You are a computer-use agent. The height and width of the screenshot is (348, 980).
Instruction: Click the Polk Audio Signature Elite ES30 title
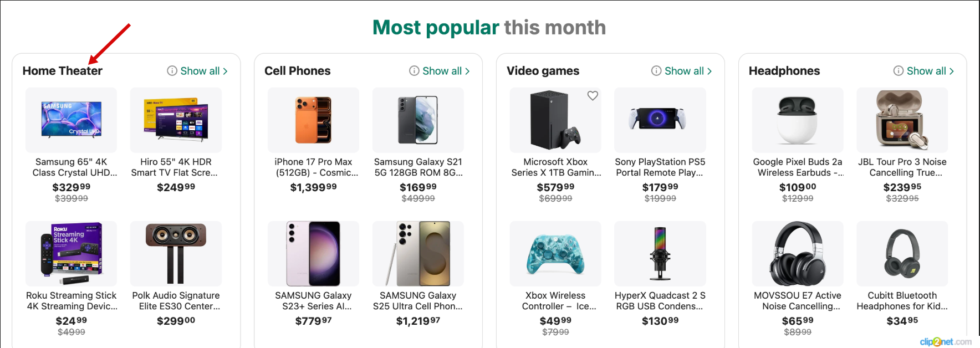click(176, 301)
